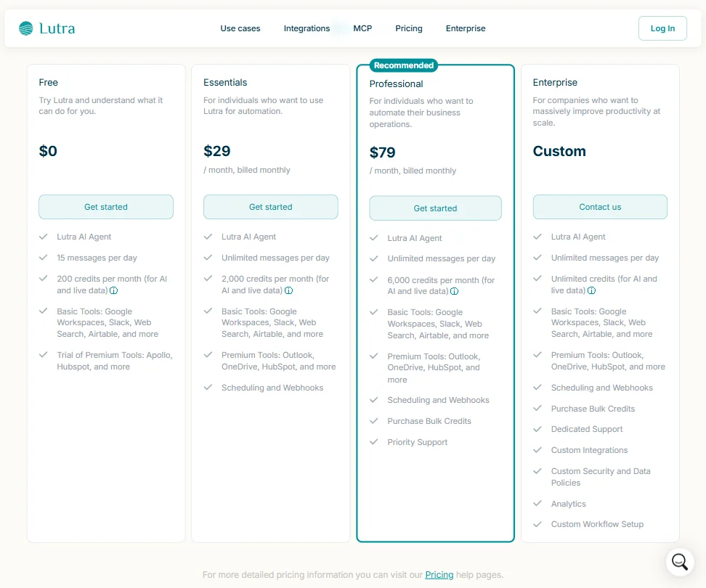Select the Professional plan title
The width and height of the screenshot is (706, 588).
click(397, 83)
